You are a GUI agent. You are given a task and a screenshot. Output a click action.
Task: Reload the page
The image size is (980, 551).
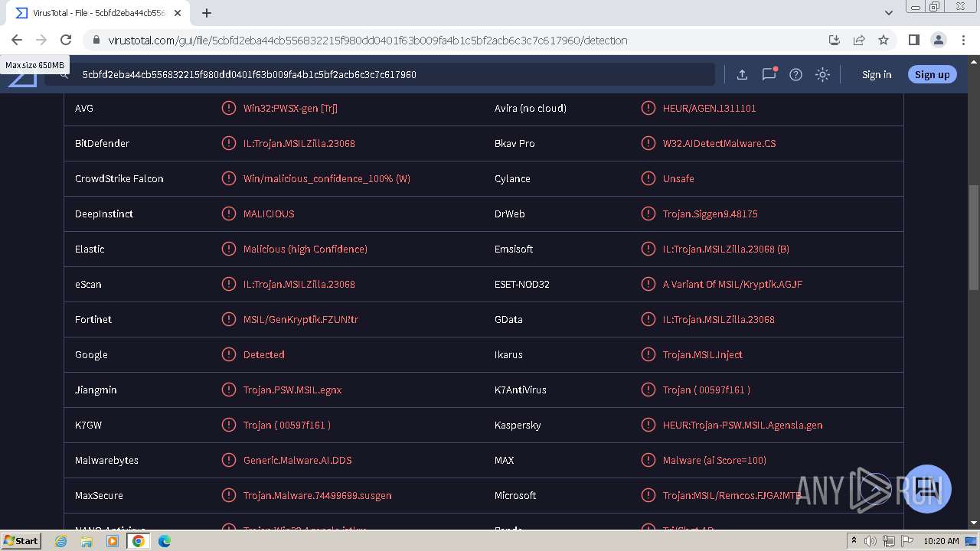click(66, 40)
